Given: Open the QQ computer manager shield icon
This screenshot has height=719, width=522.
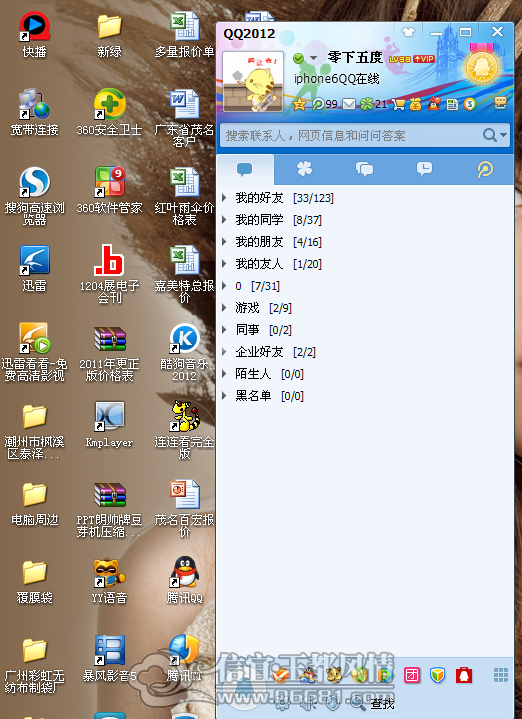Looking at the screenshot, I should pos(438,675).
